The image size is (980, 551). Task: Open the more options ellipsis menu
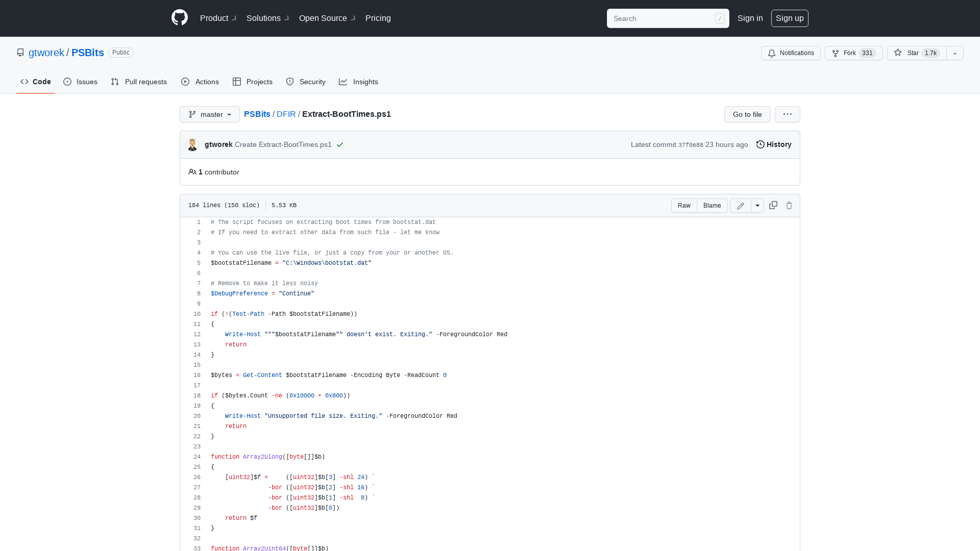tap(787, 114)
